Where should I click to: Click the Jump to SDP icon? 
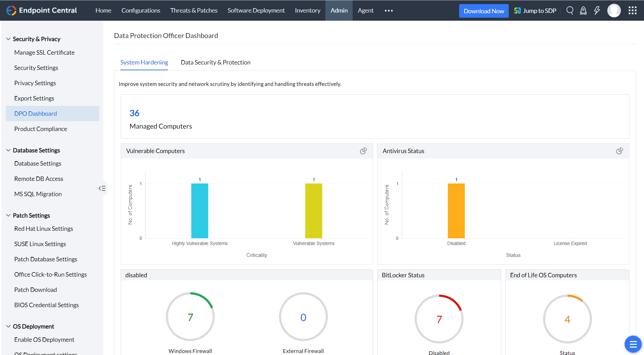coord(517,11)
